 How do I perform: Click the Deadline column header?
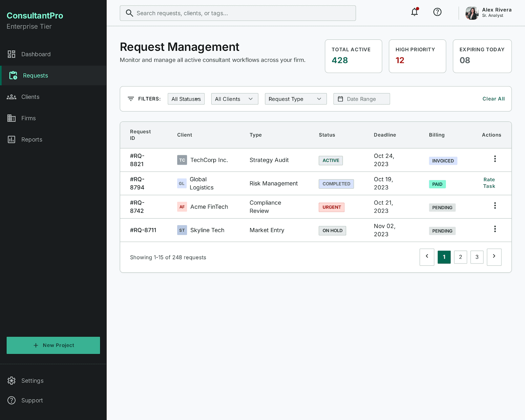click(385, 135)
